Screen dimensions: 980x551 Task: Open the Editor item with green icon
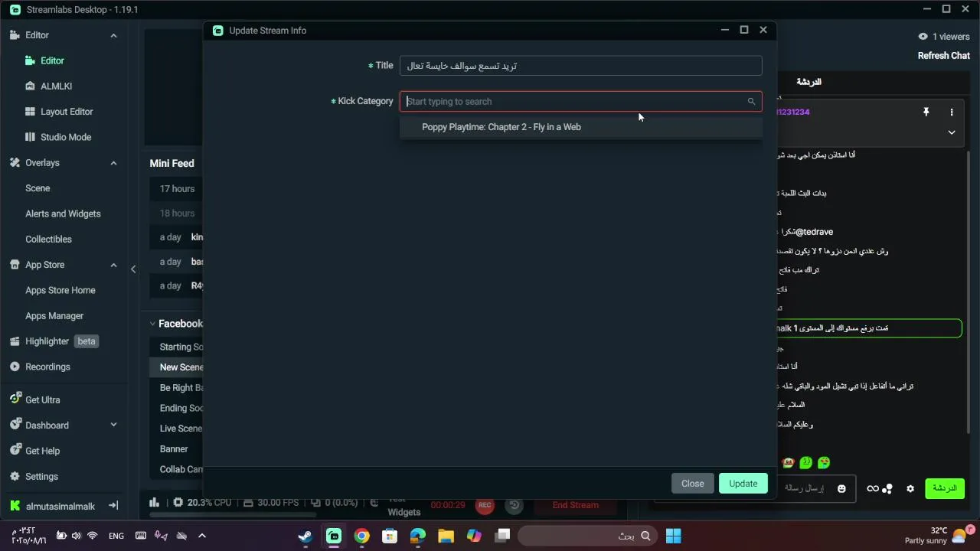coord(44,60)
